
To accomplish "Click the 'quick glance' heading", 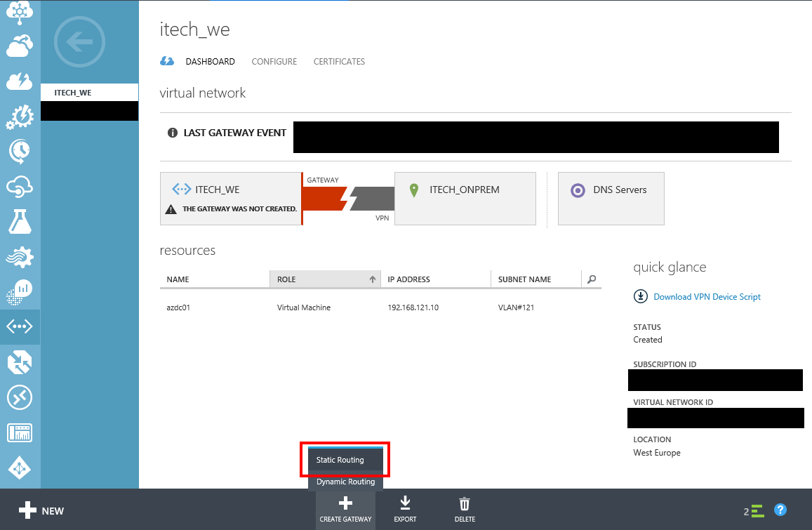I will (x=670, y=267).
